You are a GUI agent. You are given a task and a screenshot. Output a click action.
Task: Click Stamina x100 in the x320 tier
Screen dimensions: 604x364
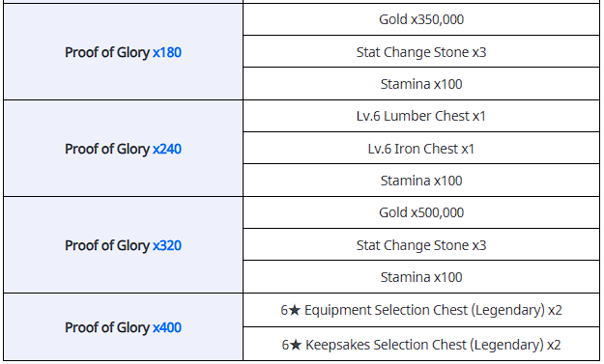[x=421, y=277]
